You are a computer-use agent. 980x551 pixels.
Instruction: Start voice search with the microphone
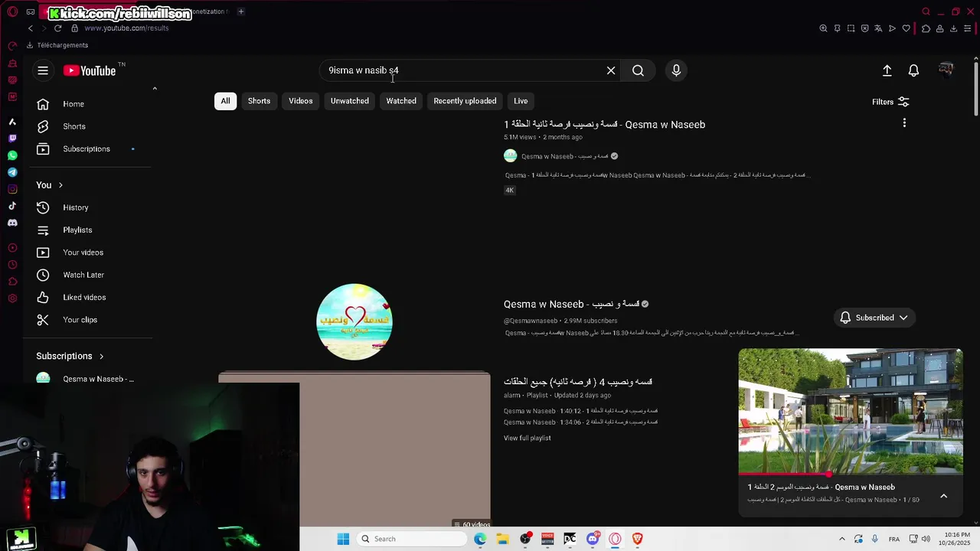click(676, 70)
